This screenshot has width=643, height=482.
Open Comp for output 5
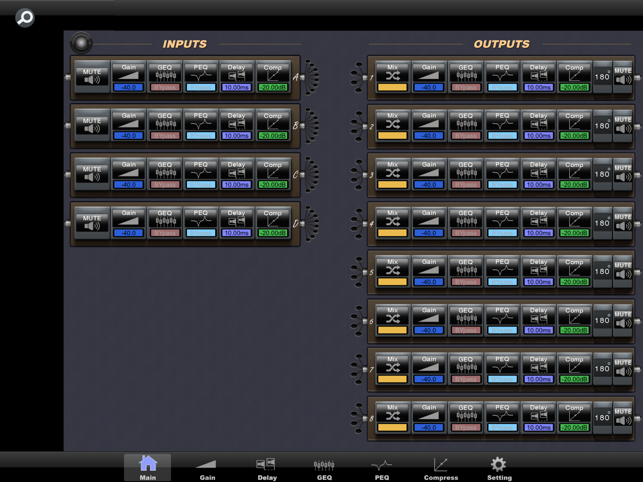pyautogui.click(x=575, y=271)
